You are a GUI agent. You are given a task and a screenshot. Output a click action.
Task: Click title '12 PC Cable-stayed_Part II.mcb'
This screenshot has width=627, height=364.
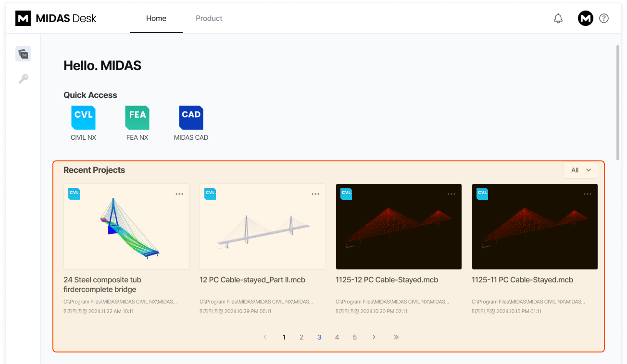[252, 279]
